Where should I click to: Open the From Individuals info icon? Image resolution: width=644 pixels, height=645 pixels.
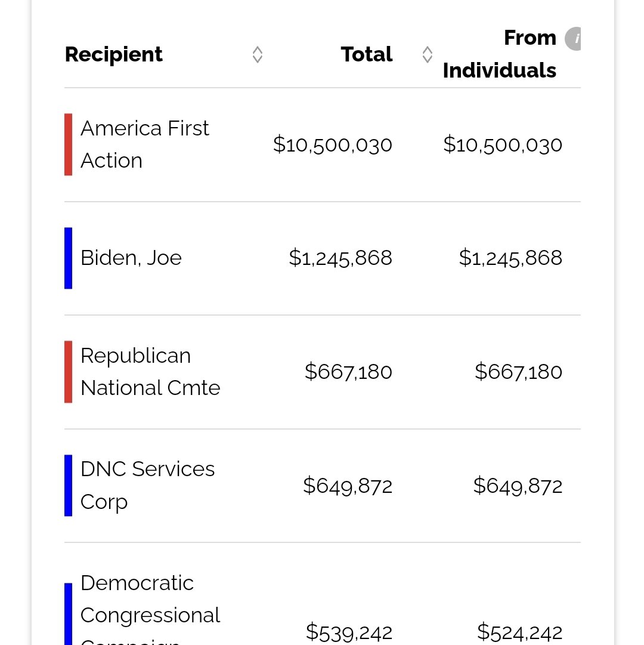(x=573, y=39)
